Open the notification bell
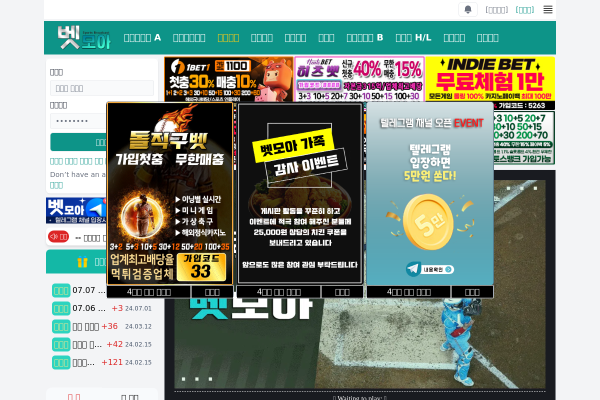 pos(468,10)
